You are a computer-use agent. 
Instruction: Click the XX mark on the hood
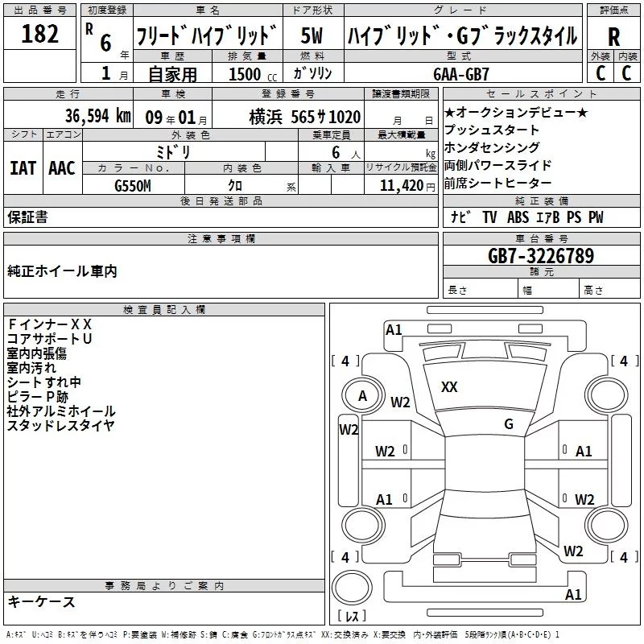point(449,387)
